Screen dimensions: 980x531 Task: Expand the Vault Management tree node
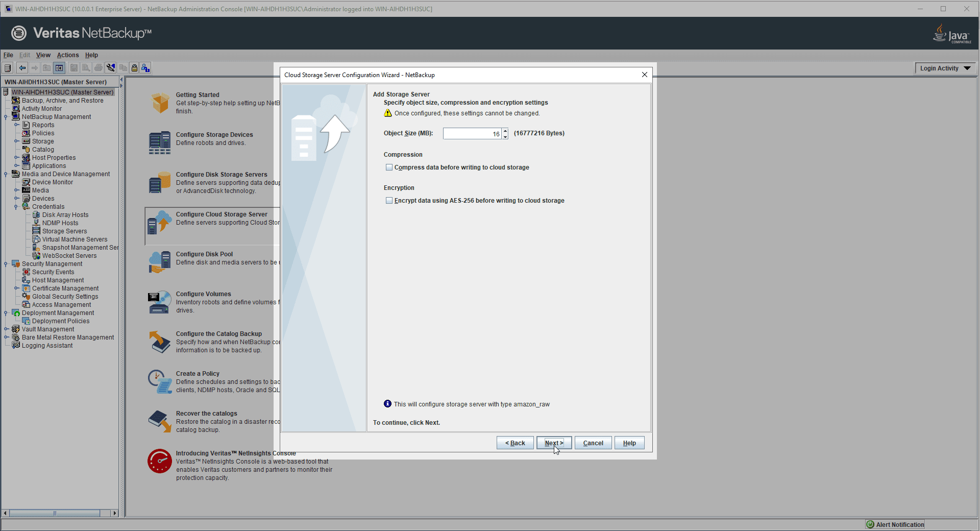click(6, 329)
